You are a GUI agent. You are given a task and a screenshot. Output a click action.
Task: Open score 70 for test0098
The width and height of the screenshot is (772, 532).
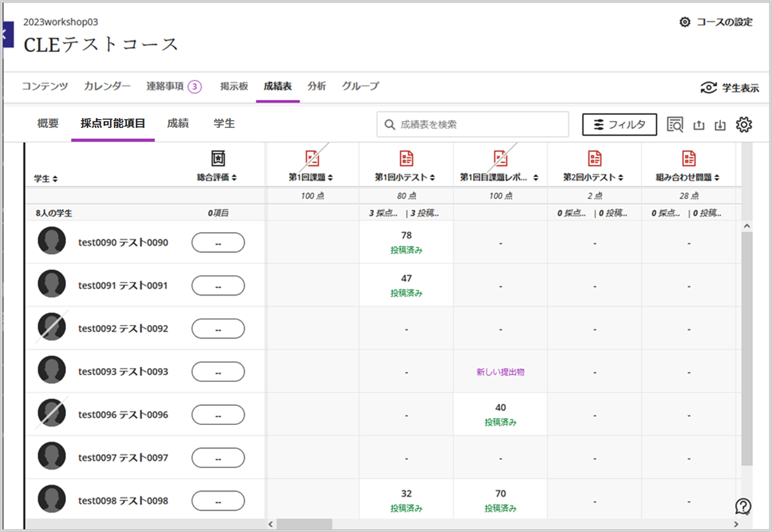pyautogui.click(x=500, y=493)
